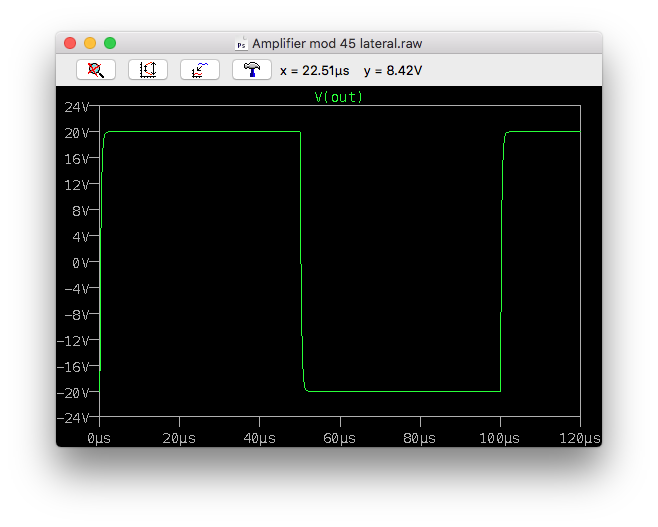This screenshot has height=527, width=658.
Task: Click the 0µs horizontal axis label
Action: (99, 438)
